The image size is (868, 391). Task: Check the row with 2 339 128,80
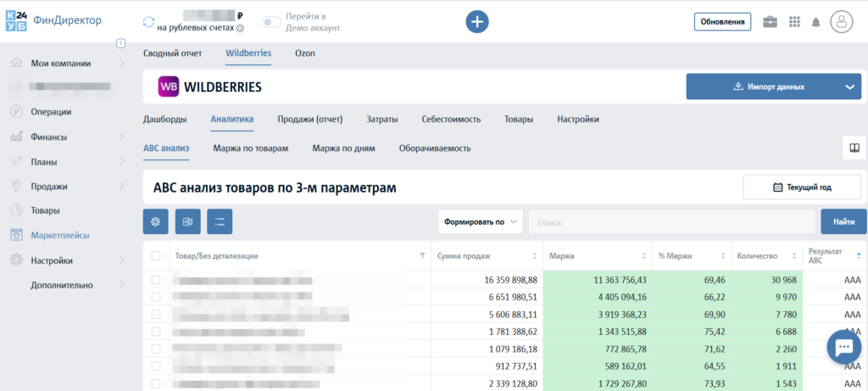click(x=156, y=383)
